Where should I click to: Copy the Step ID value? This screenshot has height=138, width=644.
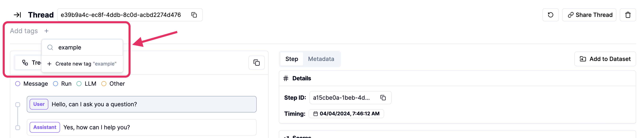[383, 98]
